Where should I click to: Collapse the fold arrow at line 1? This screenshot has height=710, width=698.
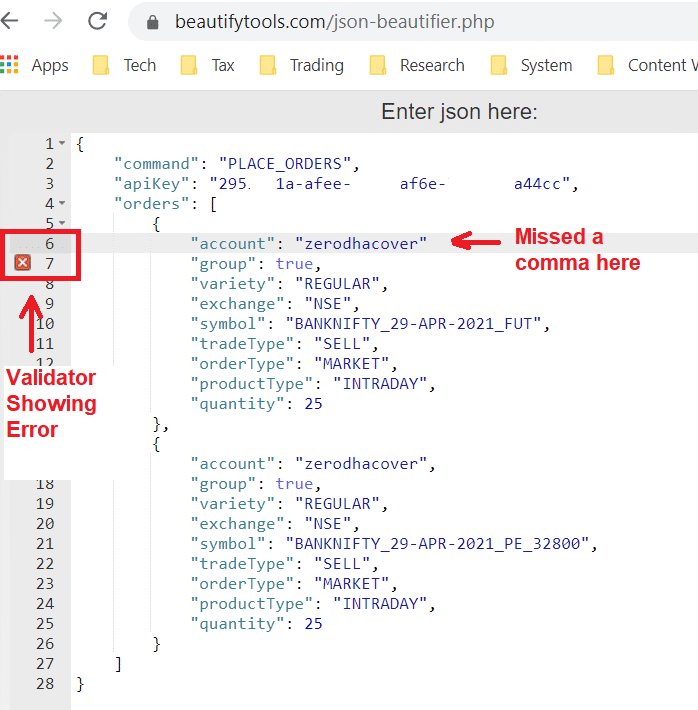62,143
